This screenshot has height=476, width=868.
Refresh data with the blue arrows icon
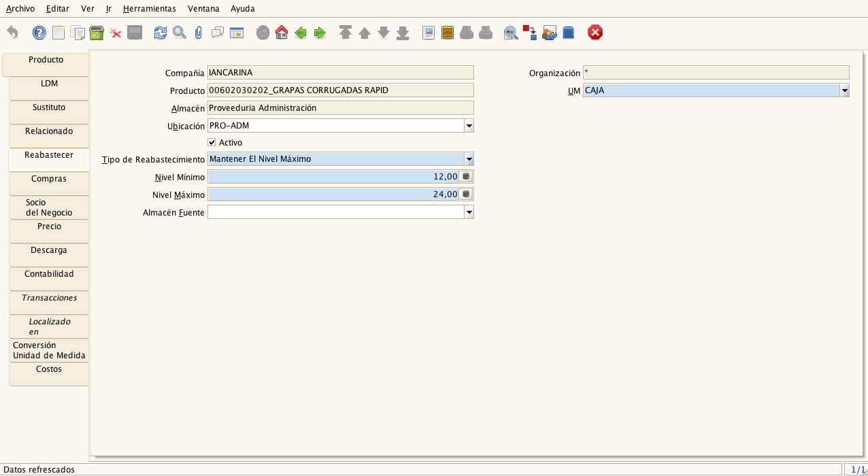161,33
